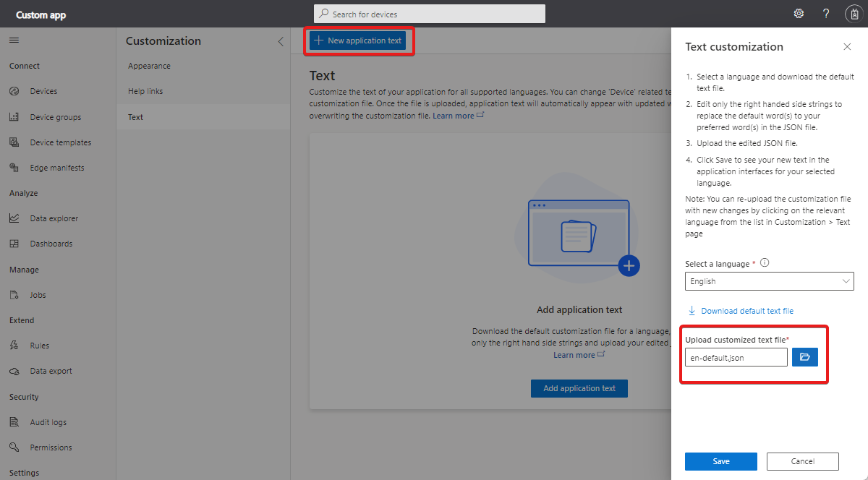Click the folder browse icon for file upload
The height and width of the screenshot is (480, 868).
pos(804,357)
